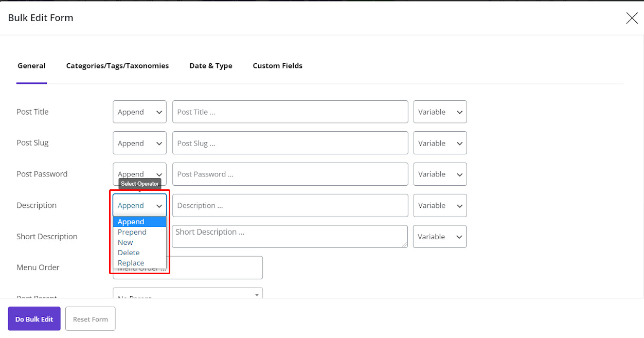The width and height of the screenshot is (644, 338).
Task: Open the Variable dropdown for Short Description
Action: click(440, 236)
